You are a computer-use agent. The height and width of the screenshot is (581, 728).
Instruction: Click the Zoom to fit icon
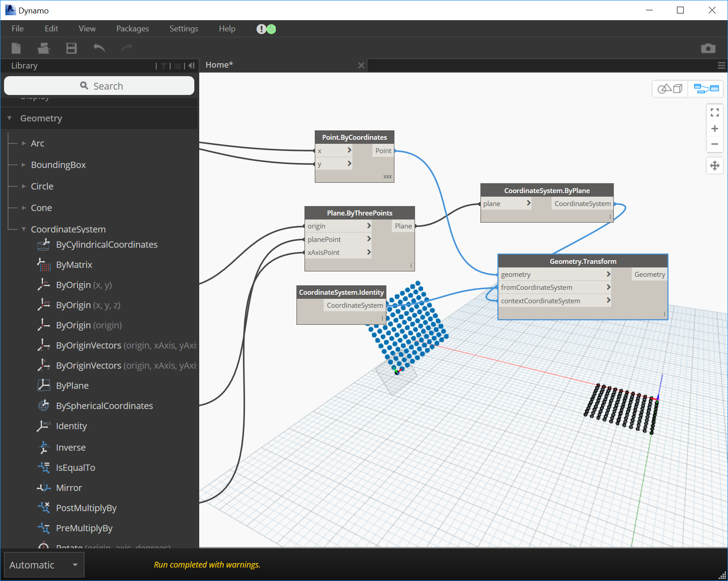715,112
